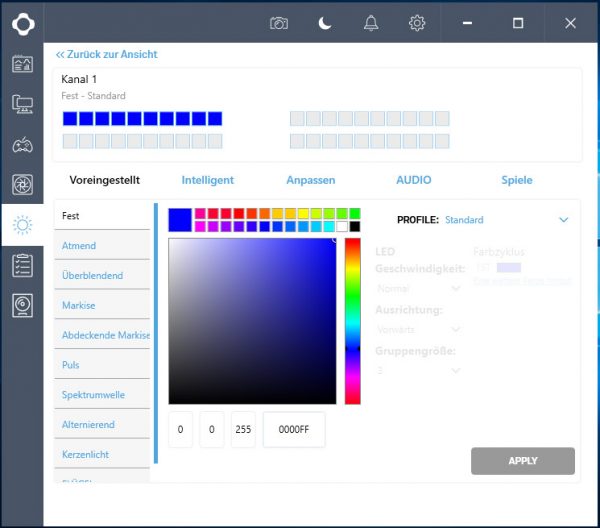Image resolution: width=600 pixels, height=528 pixels.
Task: Open settings gear icon in top bar
Action: (x=417, y=23)
